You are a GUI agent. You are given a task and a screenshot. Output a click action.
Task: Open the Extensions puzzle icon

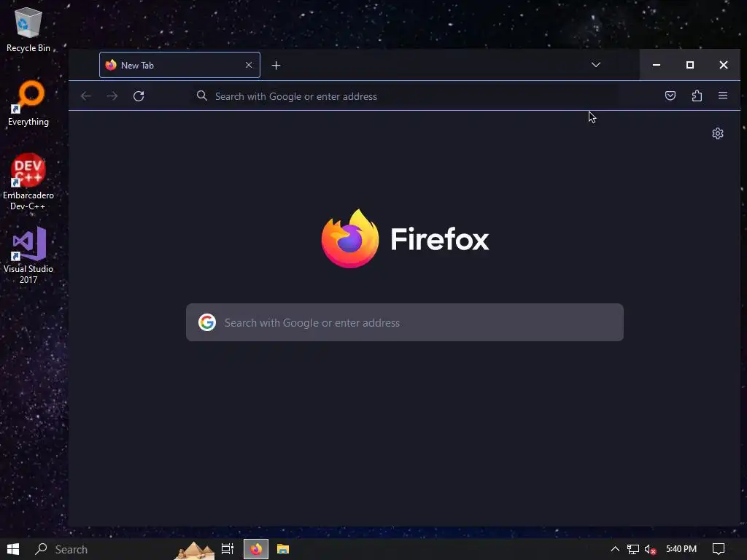pos(697,96)
